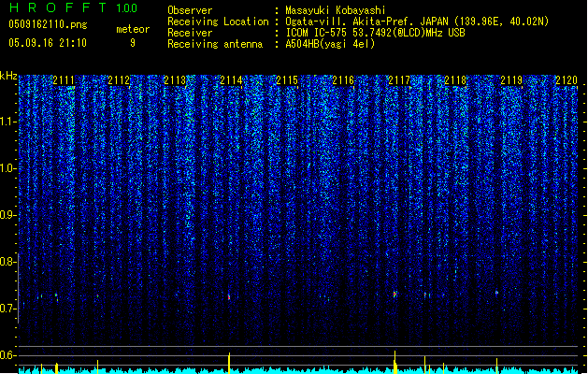Select the filename 0509162110.png
Image resolution: width=588 pixels, height=374 pixels.
[48, 24]
